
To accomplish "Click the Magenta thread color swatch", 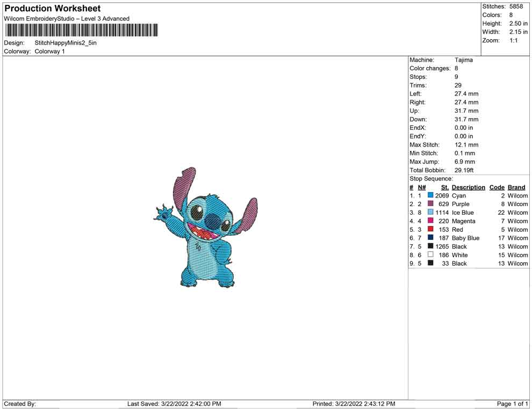I will (x=430, y=221).
